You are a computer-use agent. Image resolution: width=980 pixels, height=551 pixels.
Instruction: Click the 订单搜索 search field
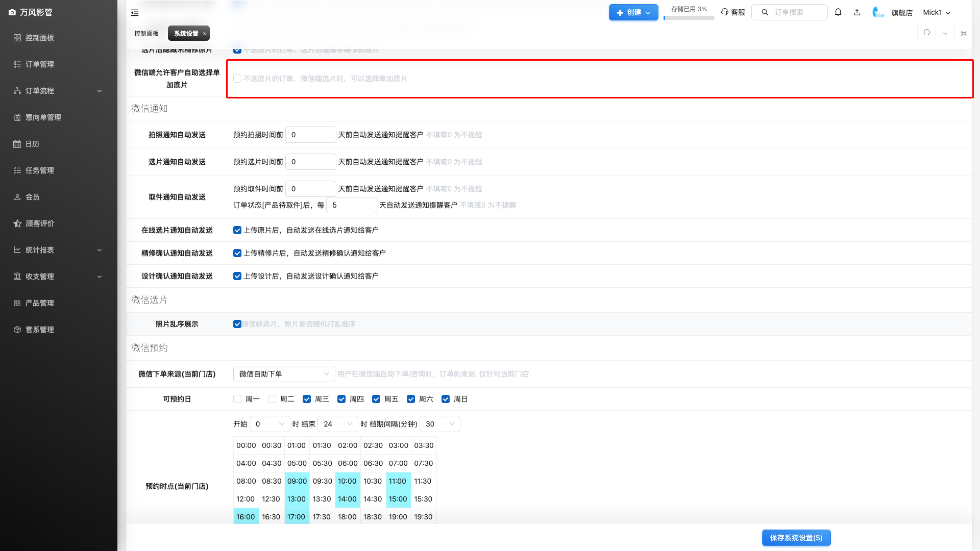pos(790,12)
